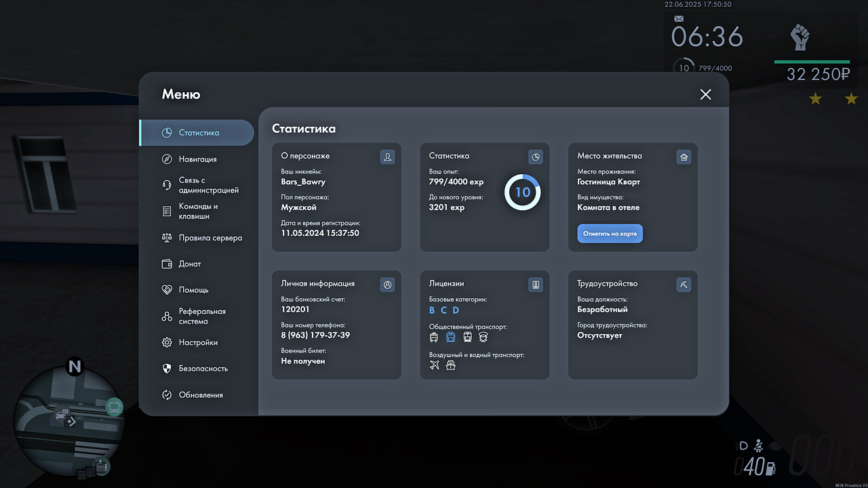Click the ship license icon
This screenshot has height=488, width=868.
coord(451,365)
